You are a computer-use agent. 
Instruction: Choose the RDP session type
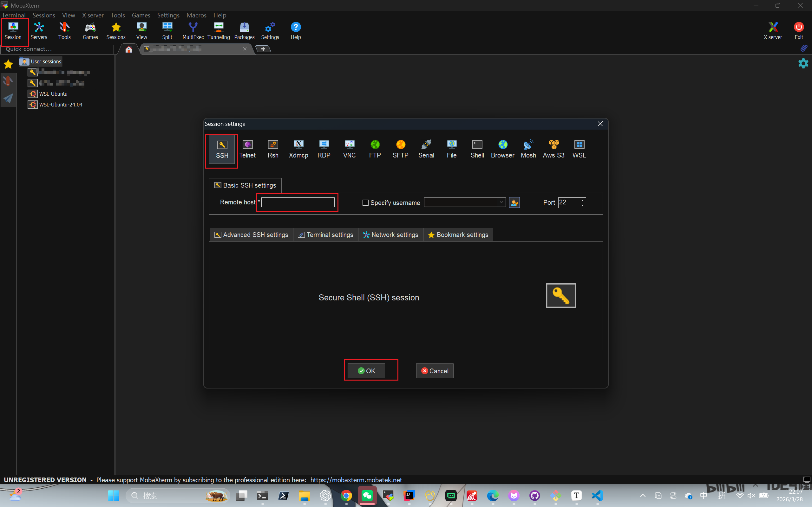pos(324,149)
